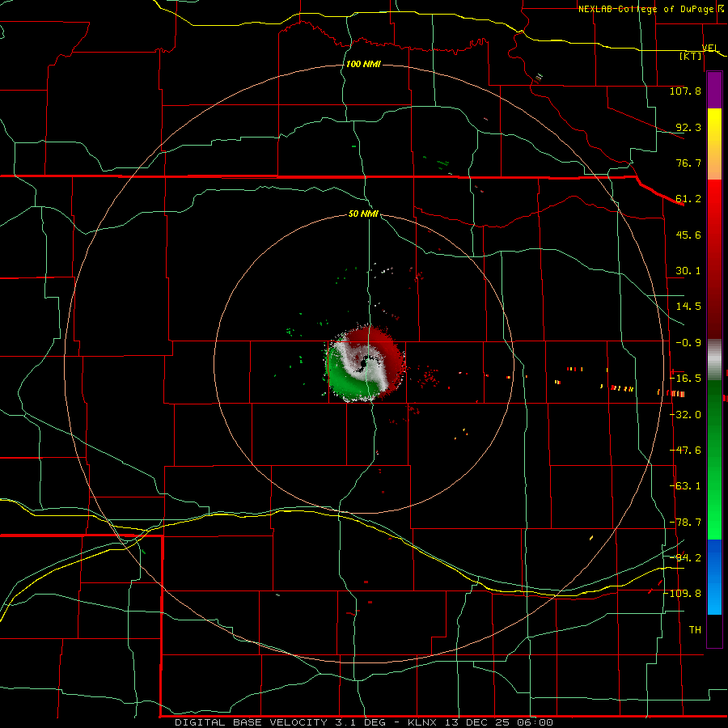The image size is (728, 728).
Task: Click the bright green segment of the velocity color bar
Action: click(714, 459)
